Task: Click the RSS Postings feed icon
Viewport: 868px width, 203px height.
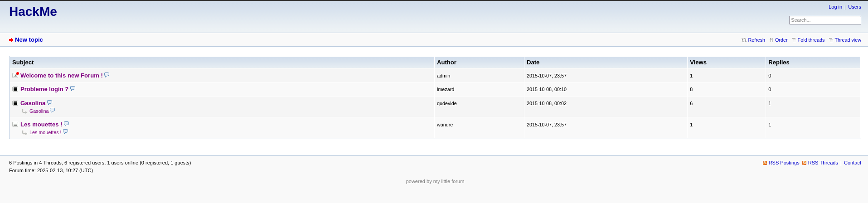Action: point(765,163)
